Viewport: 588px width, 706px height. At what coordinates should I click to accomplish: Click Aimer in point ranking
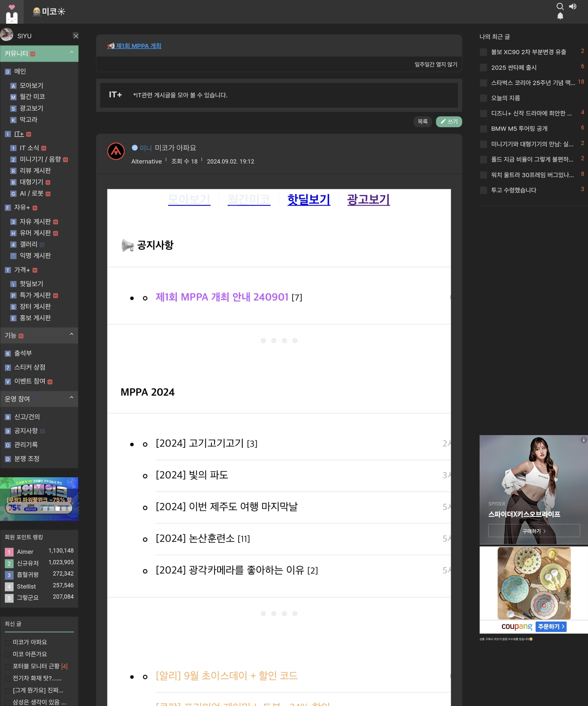(x=25, y=552)
